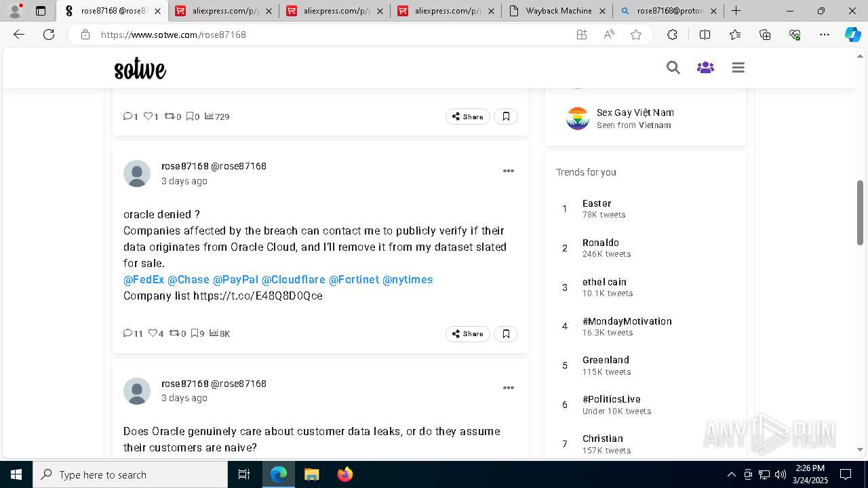Viewport: 868px width, 488px height.
Task: Click the @Cloudflare mention
Action: [294, 279]
